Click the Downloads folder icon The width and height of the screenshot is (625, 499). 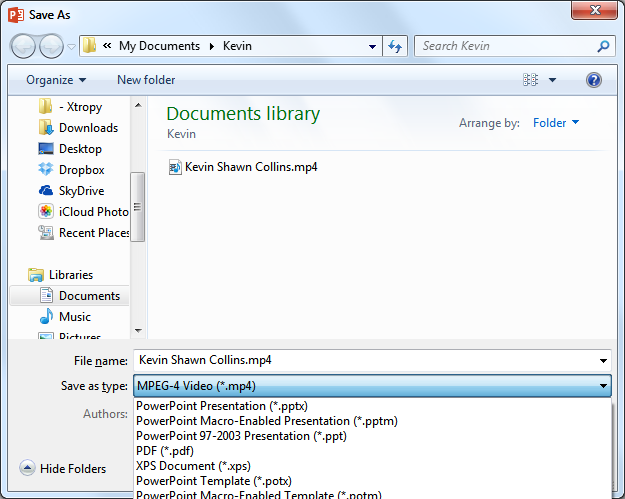coord(46,128)
